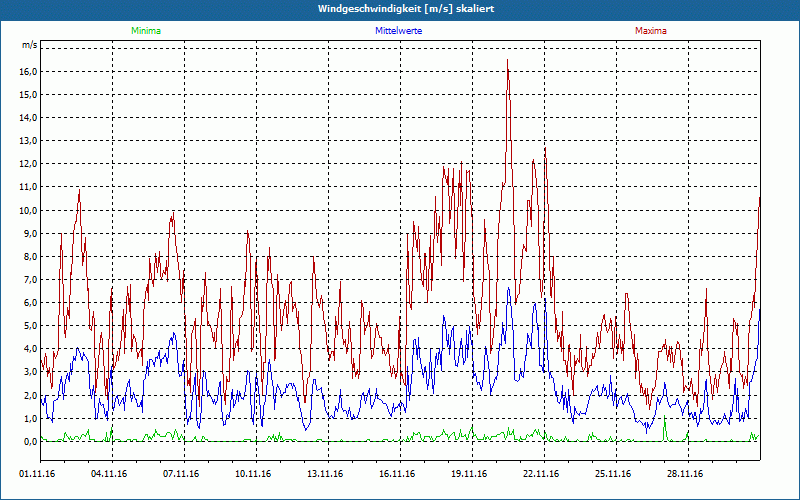
Task: Click the 10,0 y-axis value
Action: point(30,211)
